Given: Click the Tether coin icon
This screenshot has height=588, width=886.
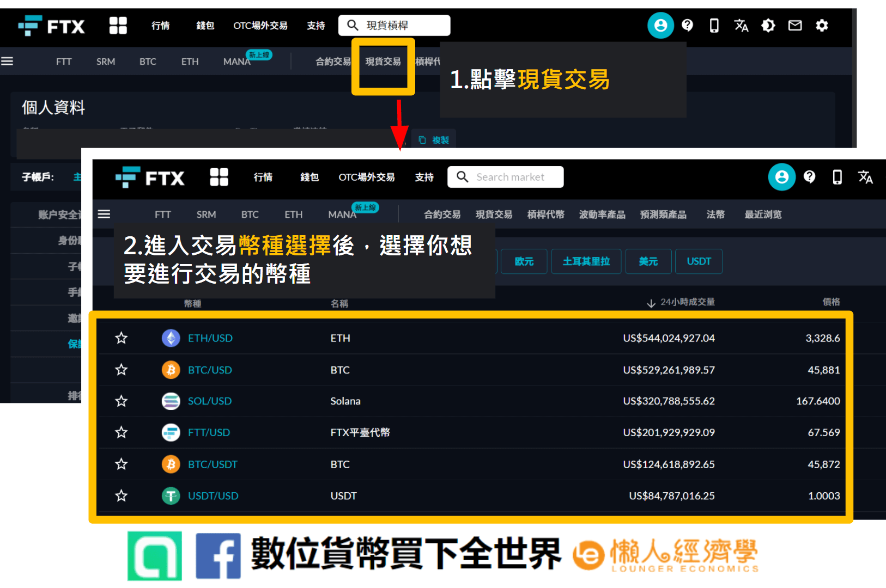Looking at the screenshot, I should (171, 495).
